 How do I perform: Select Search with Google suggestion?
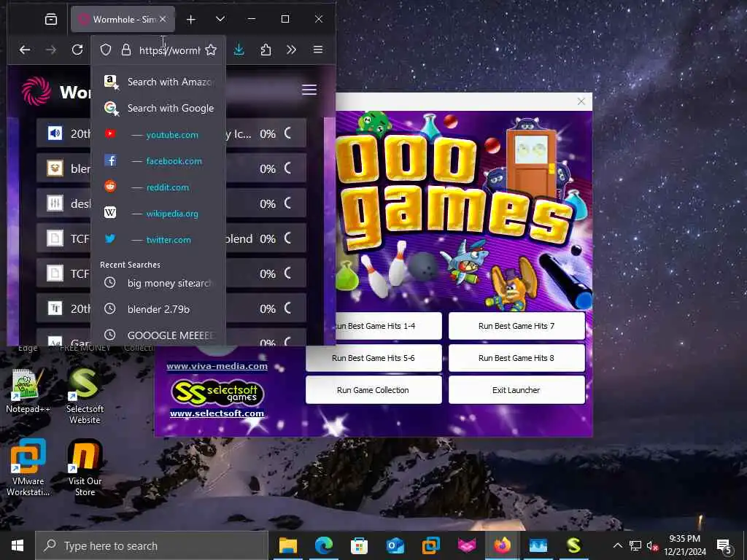click(158, 108)
